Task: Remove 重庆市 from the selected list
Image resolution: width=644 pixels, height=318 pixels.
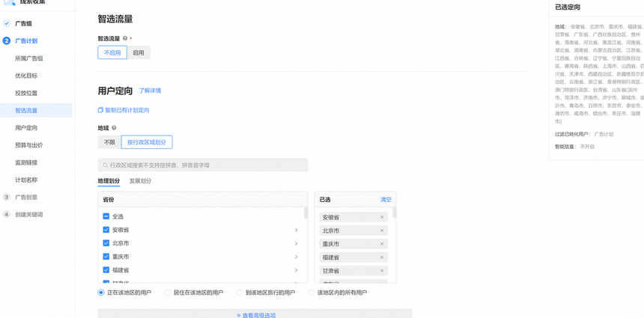Action: [x=382, y=244]
